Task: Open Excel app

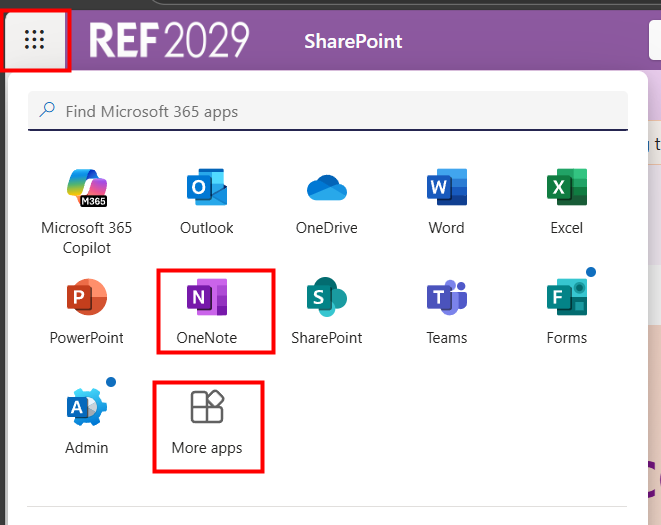Action: 567,202
